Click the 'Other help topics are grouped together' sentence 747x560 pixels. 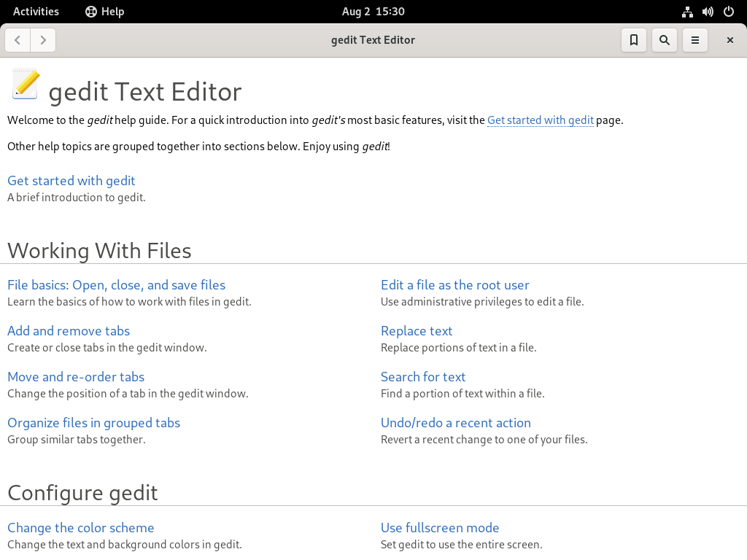[198, 147]
